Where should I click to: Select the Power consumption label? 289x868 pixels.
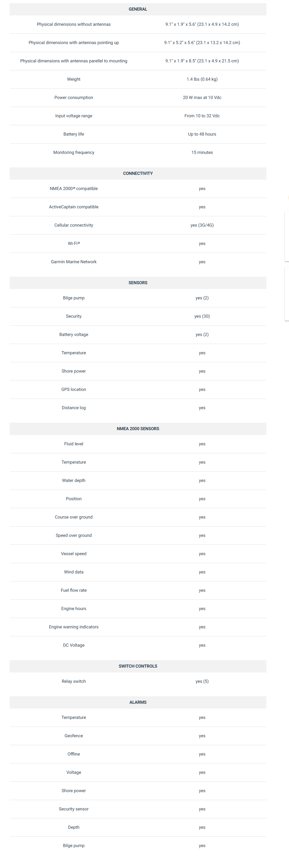[74, 97]
